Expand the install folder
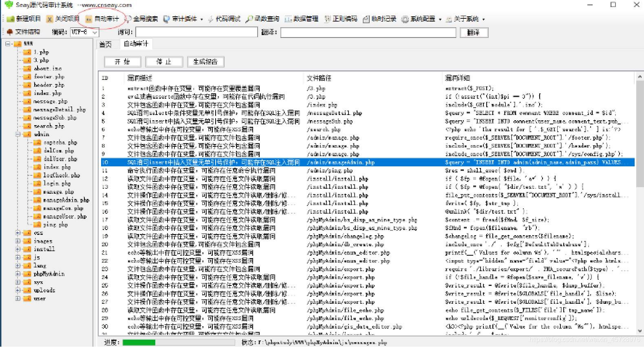This screenshot has width=644, height=347. point(18,249)
